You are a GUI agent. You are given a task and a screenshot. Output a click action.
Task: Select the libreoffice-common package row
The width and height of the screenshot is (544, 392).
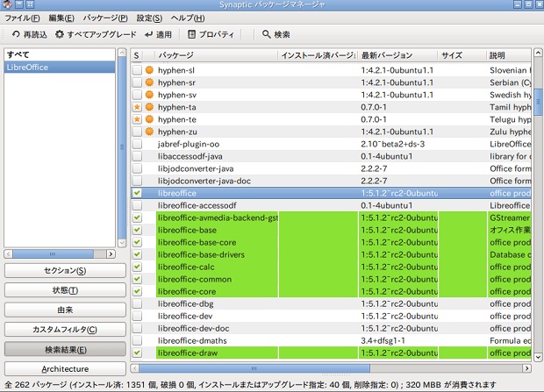click(331, 279)
